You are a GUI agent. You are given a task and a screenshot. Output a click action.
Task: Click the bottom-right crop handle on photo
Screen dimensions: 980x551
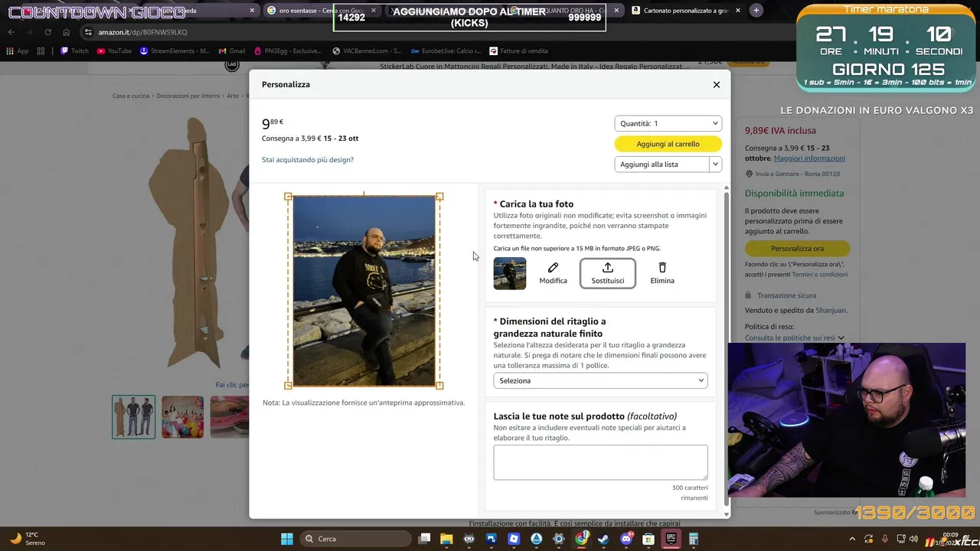[439, 385]
